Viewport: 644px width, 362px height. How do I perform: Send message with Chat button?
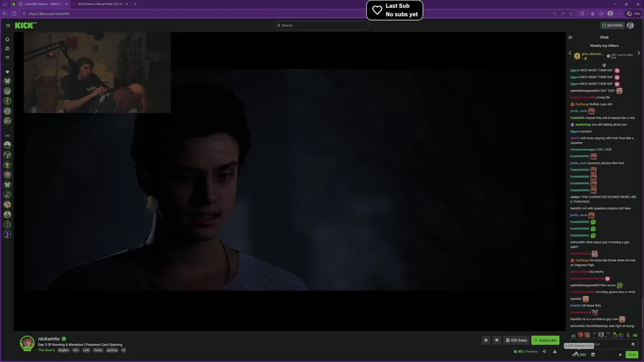click(632, 354)
